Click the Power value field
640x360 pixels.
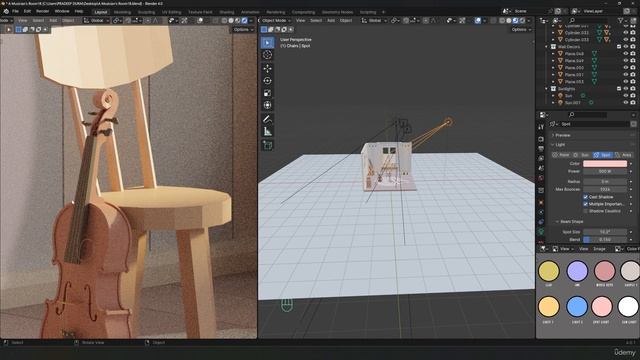(x=605, y=171)
